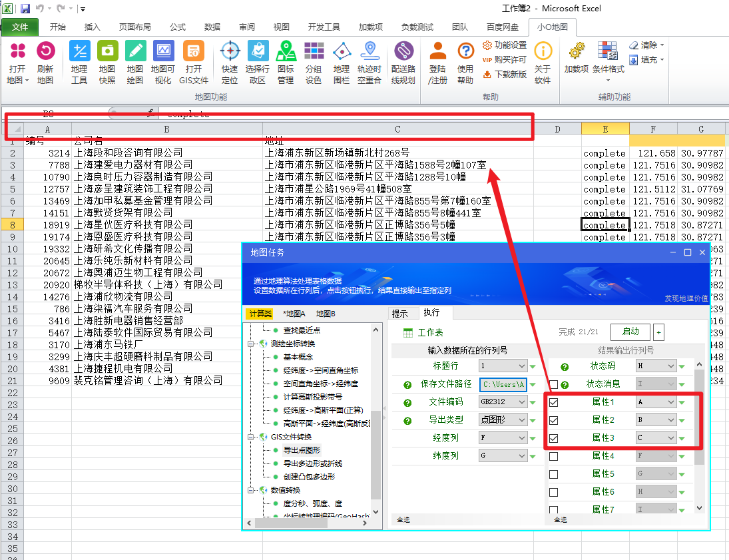Click the 保存文件路径 input field
Image resolution: width=729 pixels, height=560 pixels.
coord(503,384)
